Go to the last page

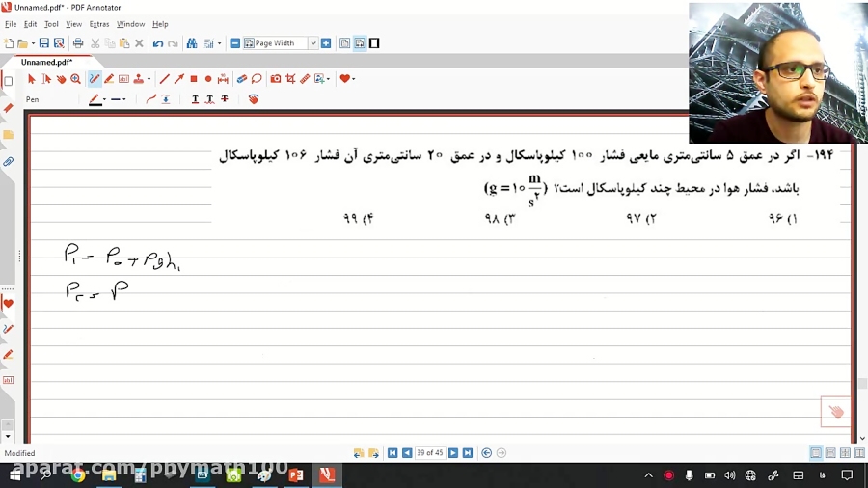[x=468, y=453]
